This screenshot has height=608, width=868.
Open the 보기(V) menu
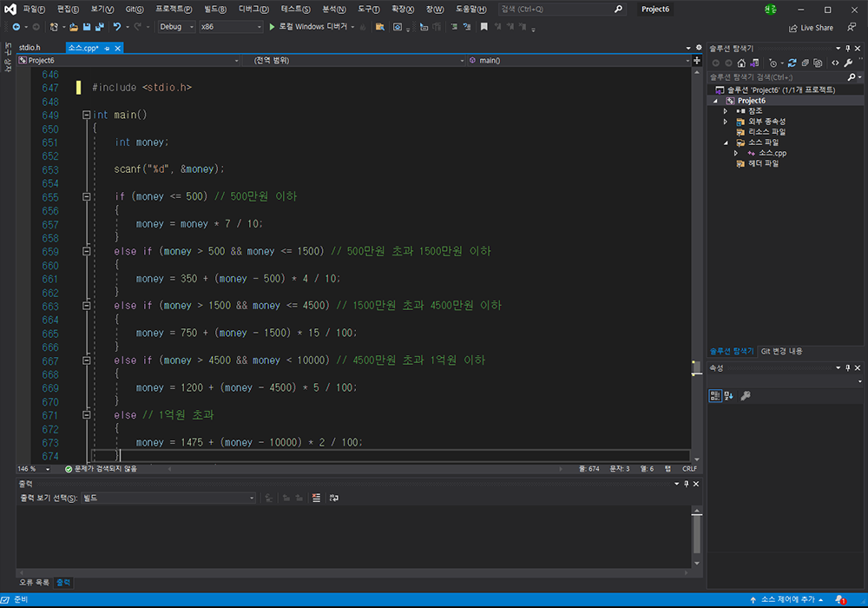tap(102, 9)
